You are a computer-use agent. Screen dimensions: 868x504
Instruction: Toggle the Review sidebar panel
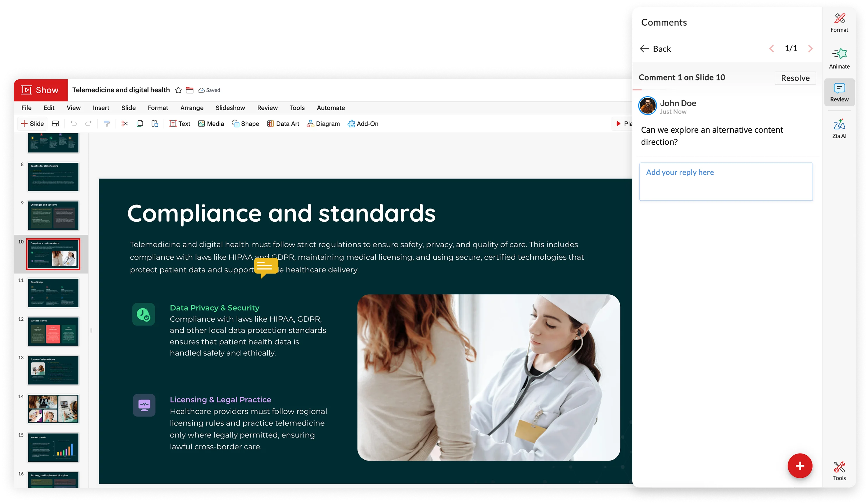pyautogui.click(x=839, y=92)
